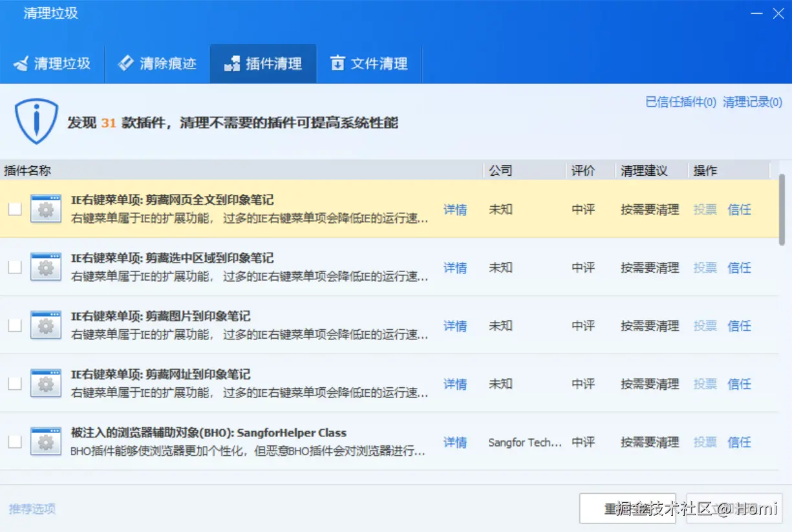Click 未知 company in 剪藏图片到印象笔记 row
This screenshot has height=532, width=792.
(500, 326)
